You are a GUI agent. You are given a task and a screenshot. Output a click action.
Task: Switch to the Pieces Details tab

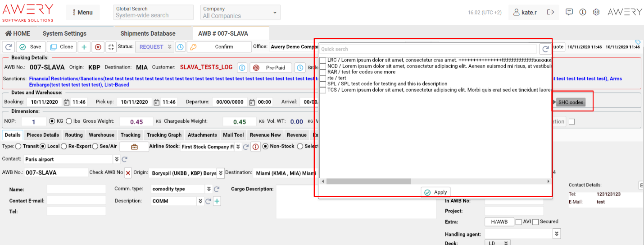pyautogui.click(x=43, y=135)
